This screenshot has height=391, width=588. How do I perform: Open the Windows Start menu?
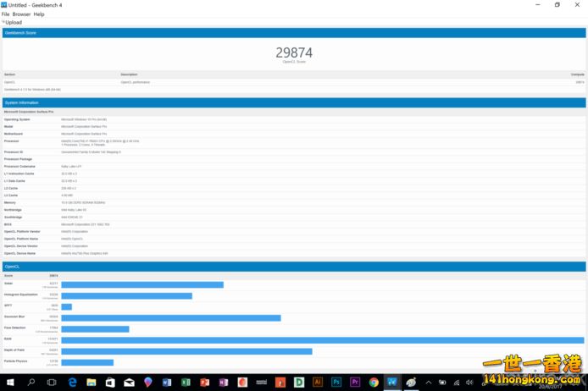(x=10, y=382)
